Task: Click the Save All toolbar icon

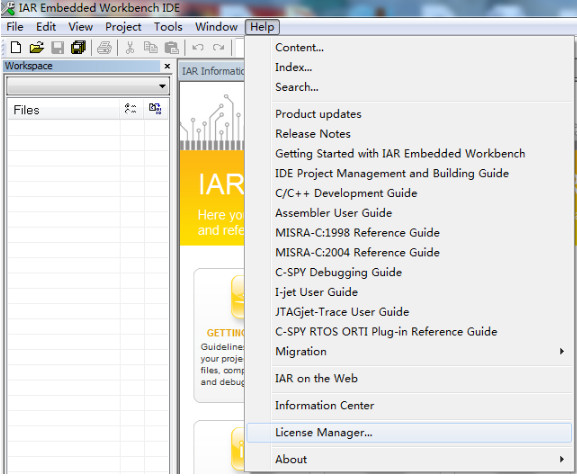Action: point(78,47)
